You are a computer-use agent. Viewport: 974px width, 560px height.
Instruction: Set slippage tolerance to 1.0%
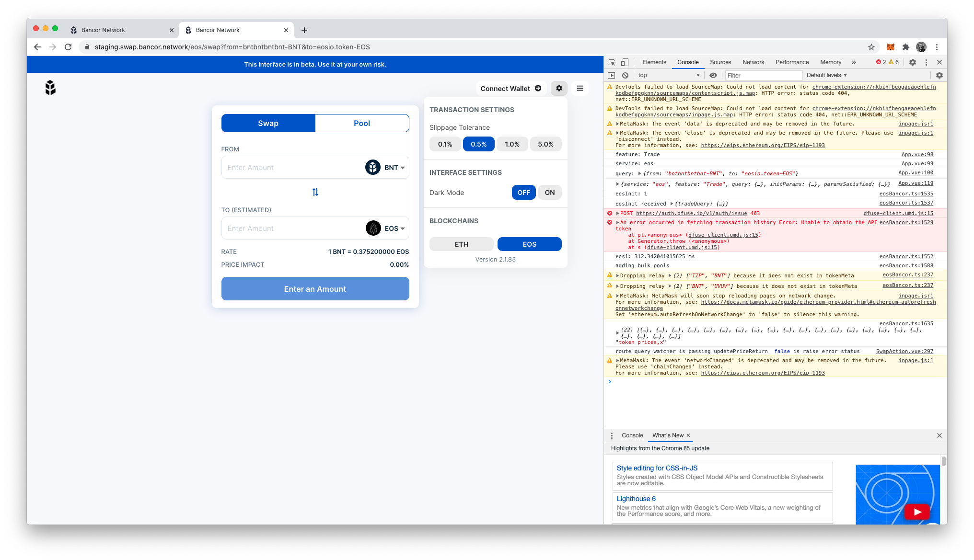coord(512,144)
